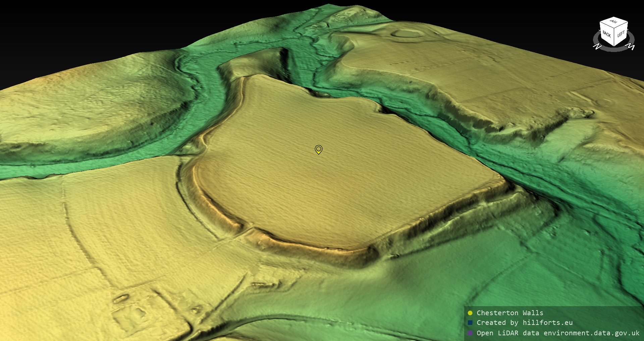This screenshot has height=341, width=644.
Task: Open the Open LiDAR data environment.data.gov.uk link
Action: click(558, 333)
